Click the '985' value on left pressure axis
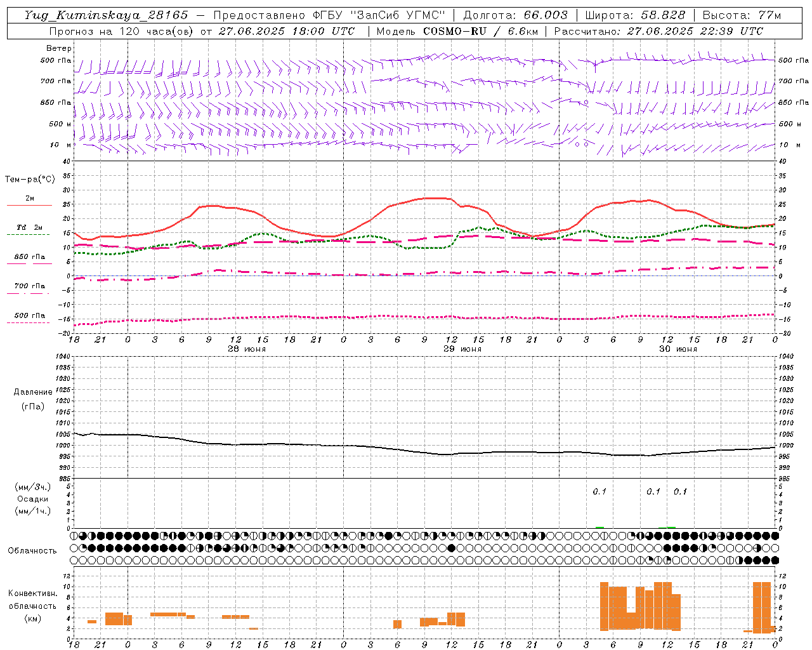Screen dimensions: 812x650 coord(66,479)
